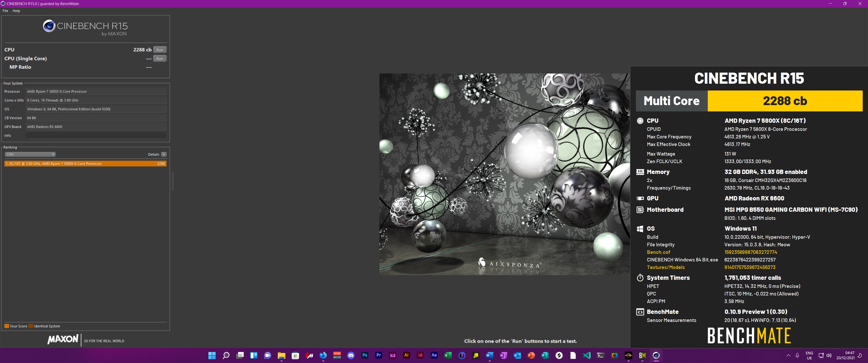
Task: Click the Bench.cof file integrity entry
Action: [x=658, y=252]
